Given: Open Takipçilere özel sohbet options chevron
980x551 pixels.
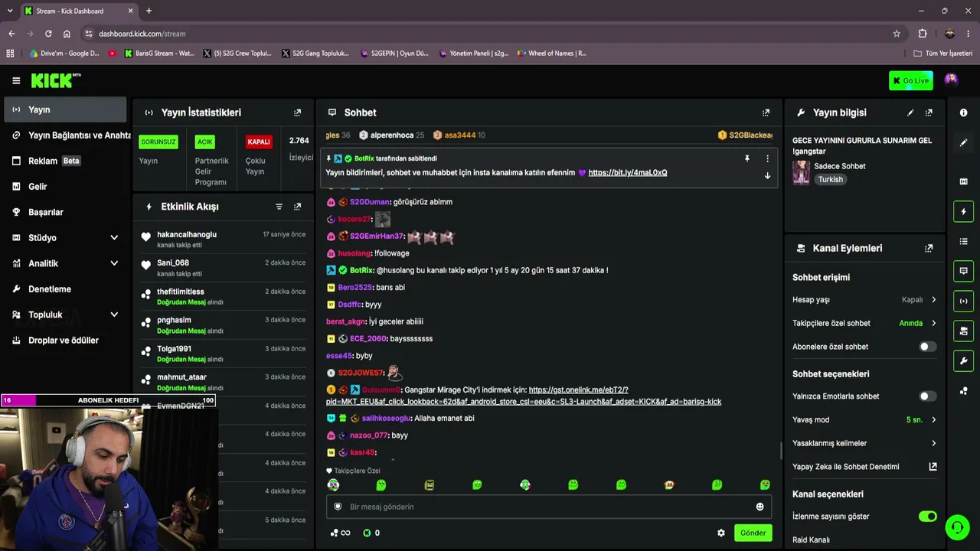Looking at the screenshot, I should pos(933,323).
